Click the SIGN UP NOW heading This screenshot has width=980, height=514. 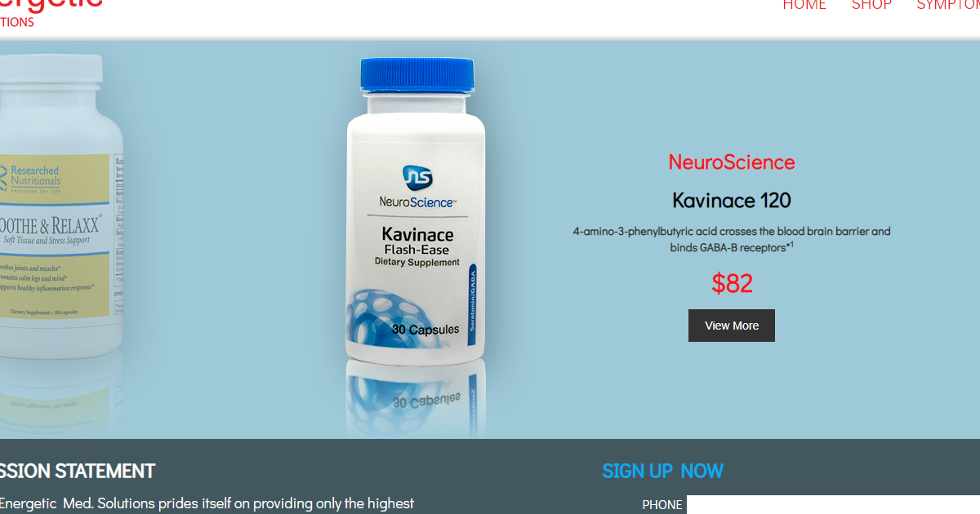pyautogui.click(x=662, y=471)
